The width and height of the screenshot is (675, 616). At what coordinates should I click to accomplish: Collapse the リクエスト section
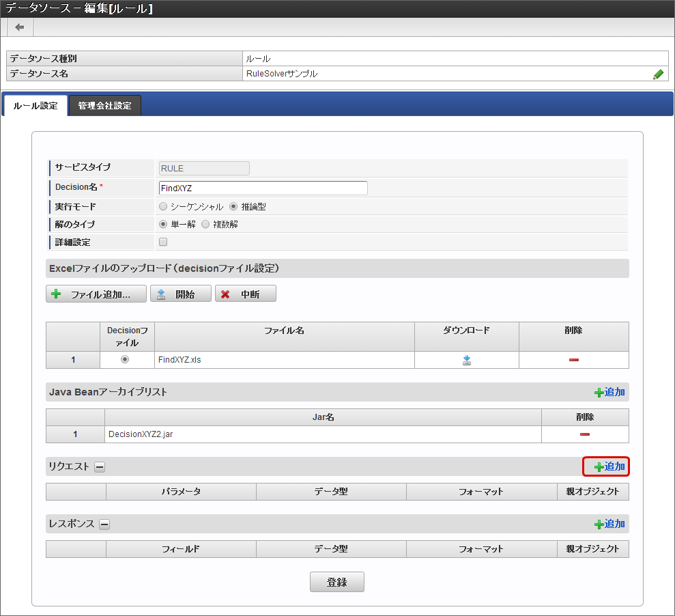click(100, 467)
